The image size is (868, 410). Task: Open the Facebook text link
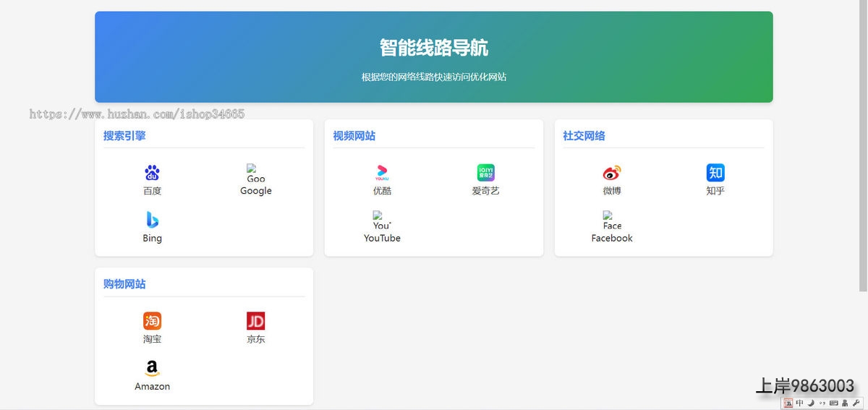coord(612,238)
